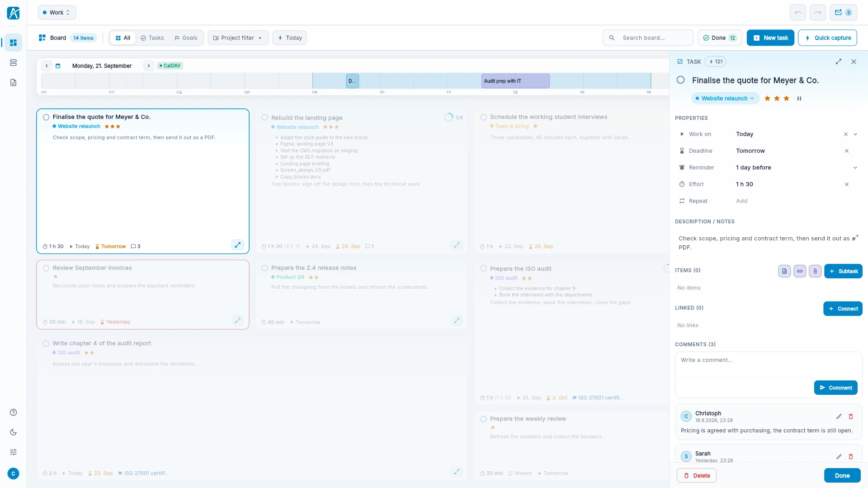Go to previous day in calendar
The image size is (868, 488).
click(x=47, y=66)
